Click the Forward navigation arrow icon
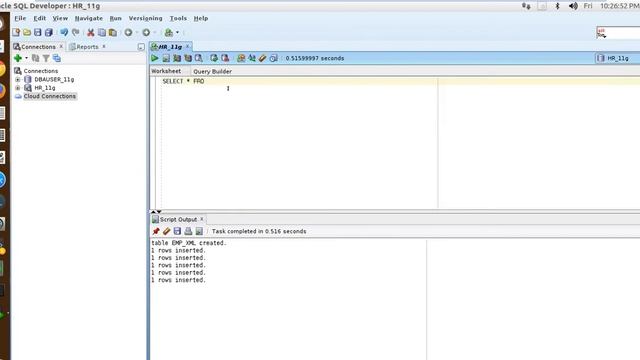The width and height of the screenshot is (640, 360). [x=146, y=32]
